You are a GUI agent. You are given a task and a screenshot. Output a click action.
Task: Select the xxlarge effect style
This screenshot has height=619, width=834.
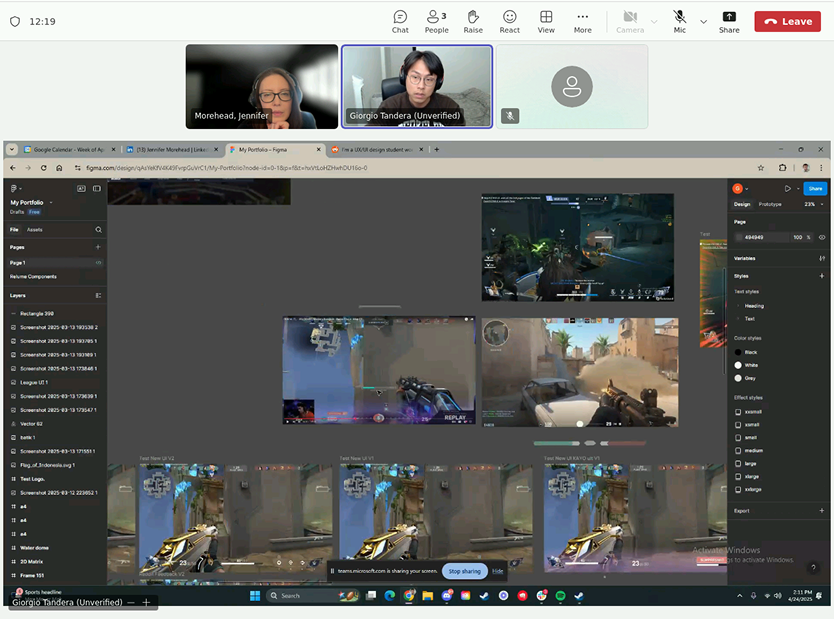pyautogui.click(x=748, y=489)
